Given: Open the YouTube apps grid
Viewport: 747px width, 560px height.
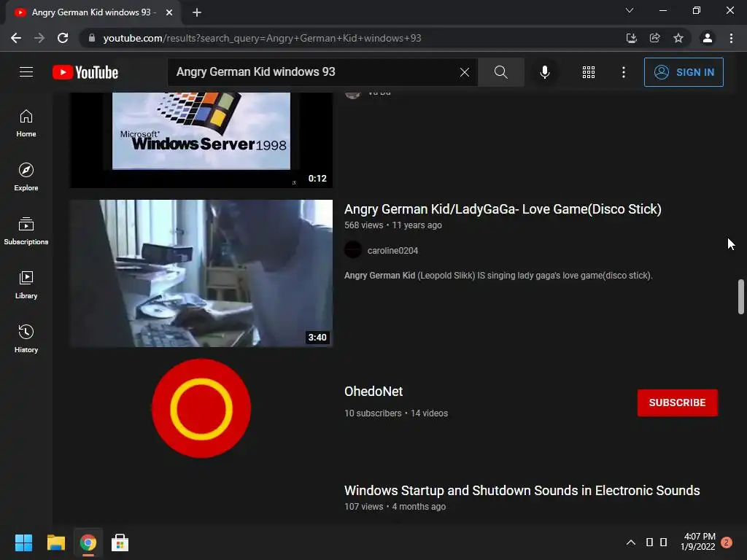Looking at the screenshot, I should tap(589, 72).
